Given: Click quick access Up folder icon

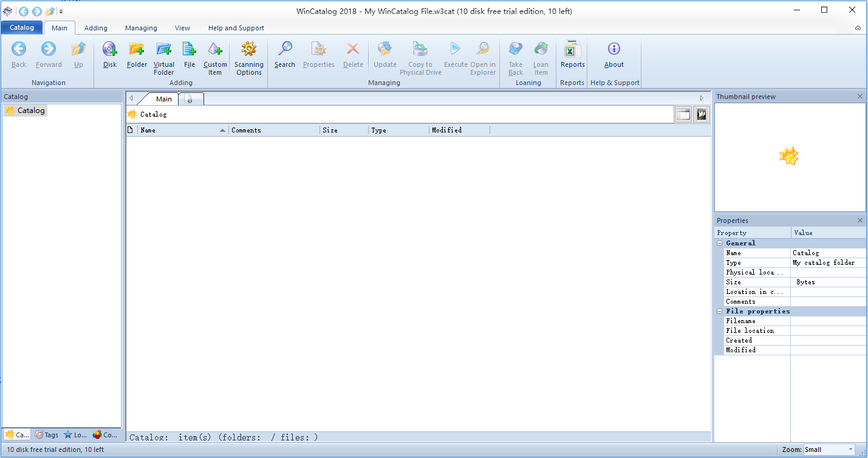Looking at the screenshot, I should pyautogui.click(x=50, y=11).
